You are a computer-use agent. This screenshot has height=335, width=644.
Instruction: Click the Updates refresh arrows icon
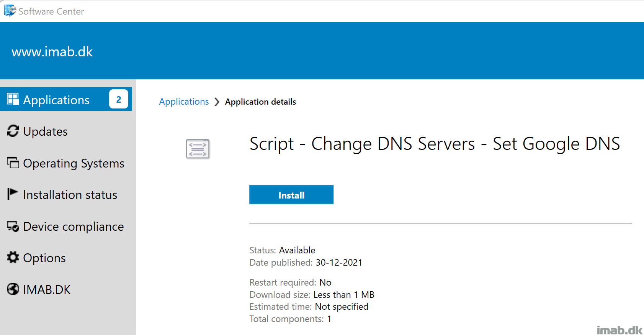[13, 131]
